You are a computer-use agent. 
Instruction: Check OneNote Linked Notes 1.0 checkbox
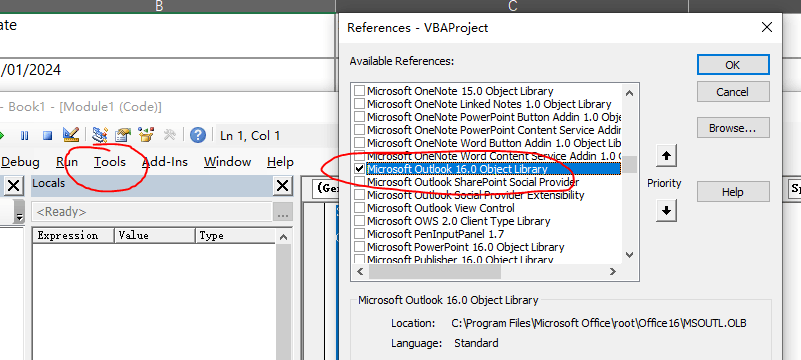pos(360,104)
